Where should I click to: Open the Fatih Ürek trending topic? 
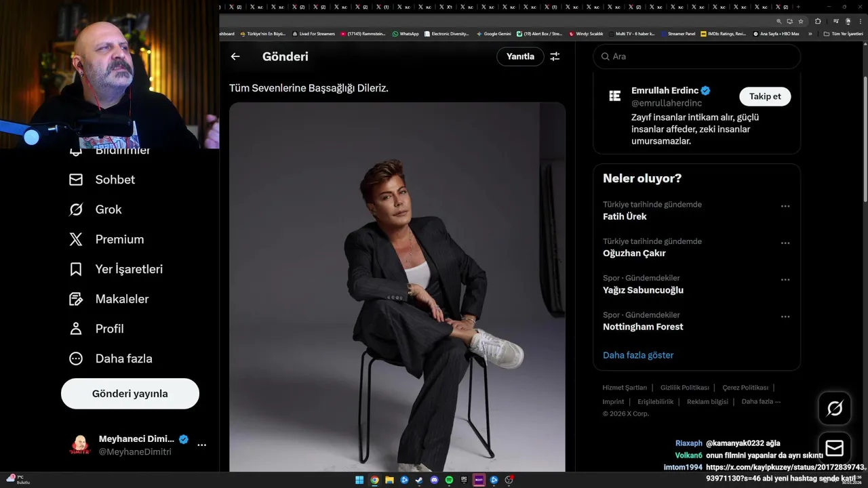coord(625,216)
